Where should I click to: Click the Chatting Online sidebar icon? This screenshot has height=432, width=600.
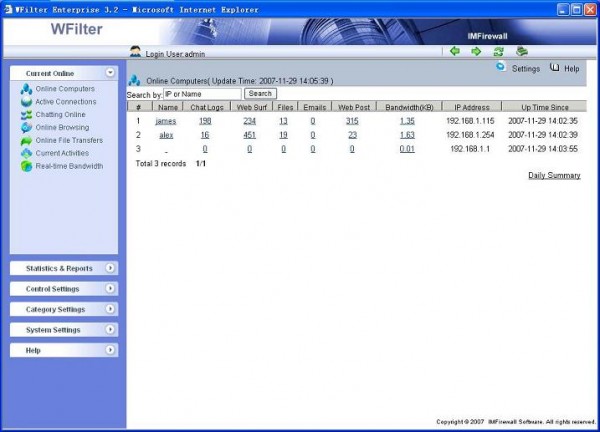click(x=26, y=115)
